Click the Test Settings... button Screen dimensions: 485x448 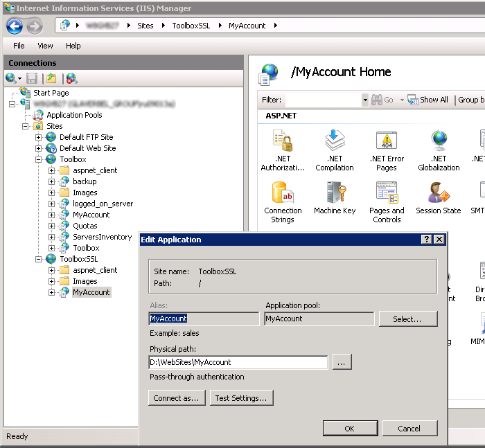tap(241, 398)
